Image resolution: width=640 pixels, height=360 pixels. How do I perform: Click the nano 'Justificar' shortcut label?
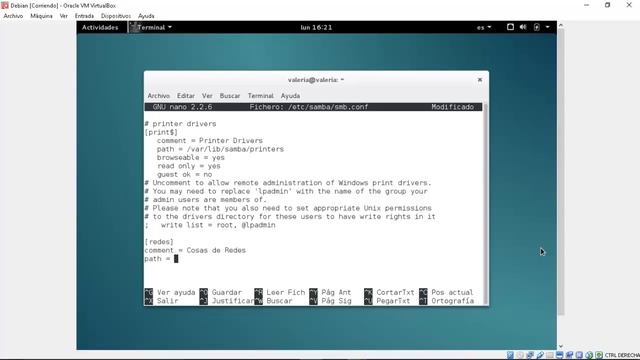click(233, 301)
